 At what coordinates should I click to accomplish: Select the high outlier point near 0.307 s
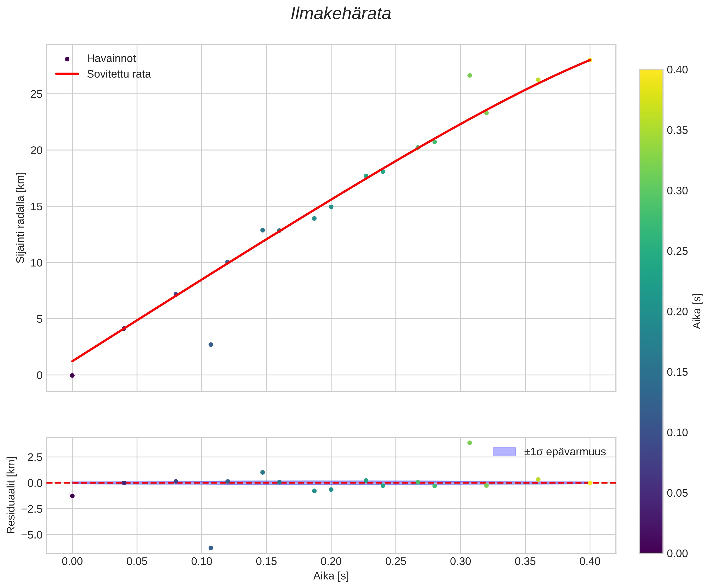(x=470, y=75)
